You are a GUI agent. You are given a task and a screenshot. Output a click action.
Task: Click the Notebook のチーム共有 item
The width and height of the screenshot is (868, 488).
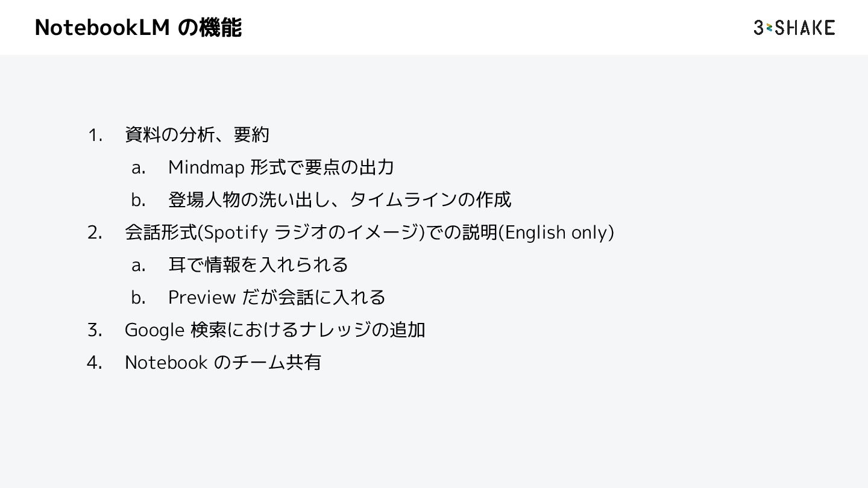223,362
